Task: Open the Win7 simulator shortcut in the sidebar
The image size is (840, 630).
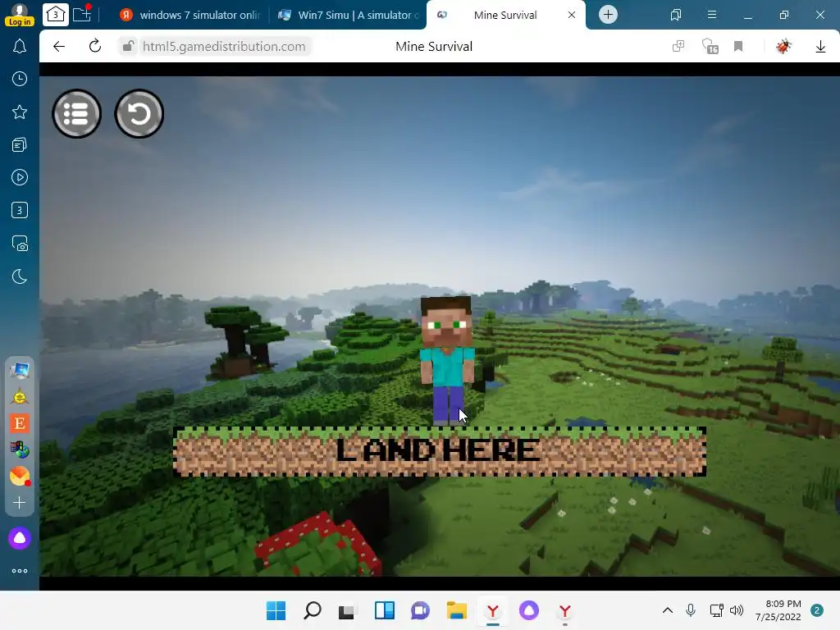Action: pos(20,370)
